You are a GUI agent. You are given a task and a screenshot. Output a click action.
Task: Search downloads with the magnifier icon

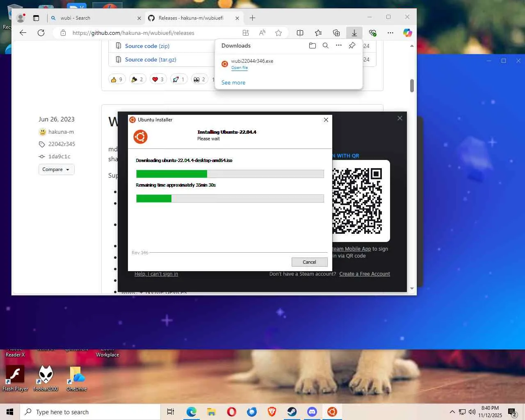coord(326,46)
